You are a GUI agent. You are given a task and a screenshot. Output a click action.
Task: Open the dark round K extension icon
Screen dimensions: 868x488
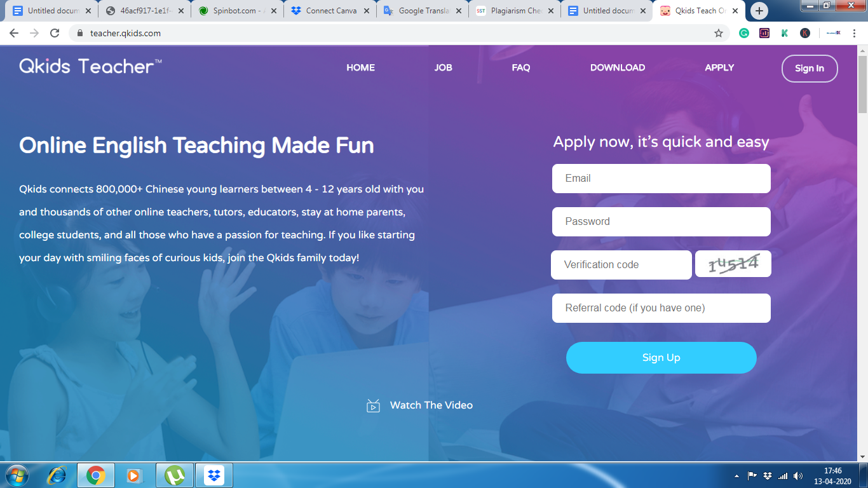pos(805,33)
